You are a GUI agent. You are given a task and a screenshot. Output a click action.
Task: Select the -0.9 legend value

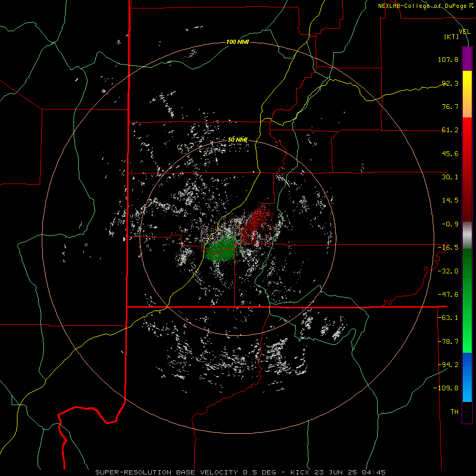[450, 224]
